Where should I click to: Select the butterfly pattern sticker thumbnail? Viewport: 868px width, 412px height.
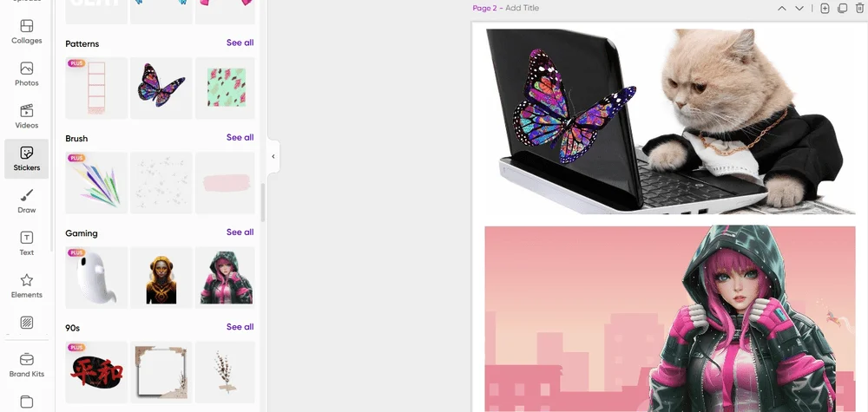tap(161, 88)
